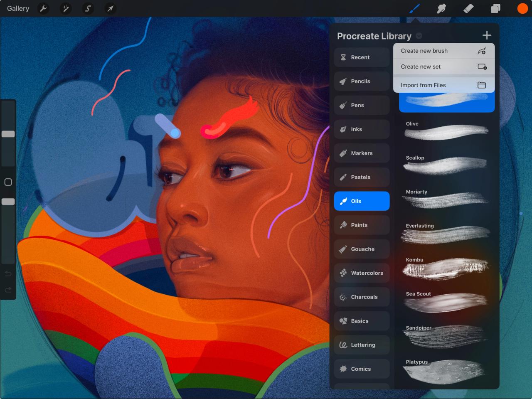
Task: Open the Lettering brush set
Action: [x=361, y=345]
